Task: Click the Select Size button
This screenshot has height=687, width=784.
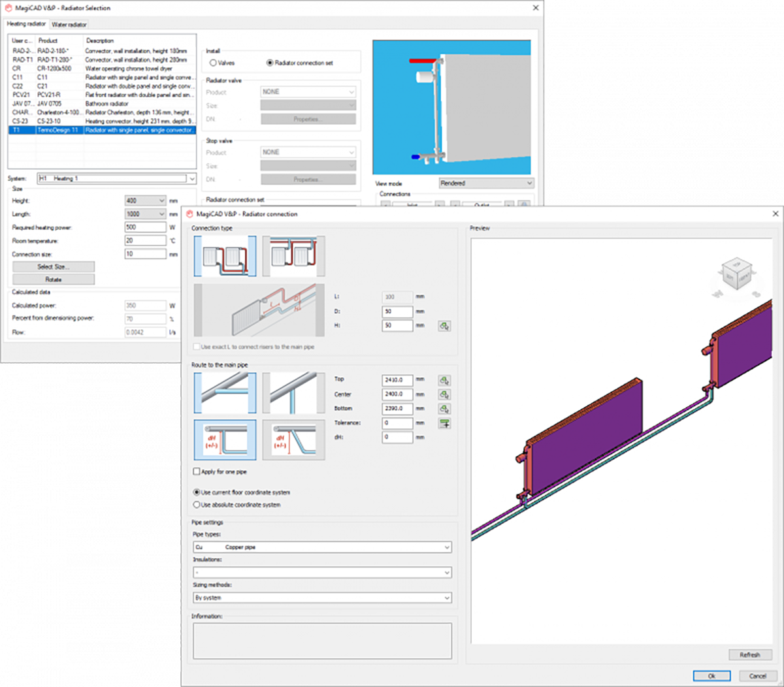Action: [x=54, y=266]
